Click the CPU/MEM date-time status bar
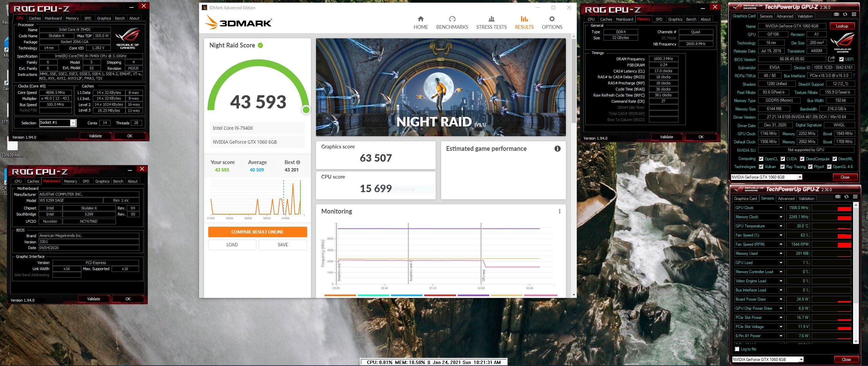This screenshot has width=868, height=366. (434, 362)
